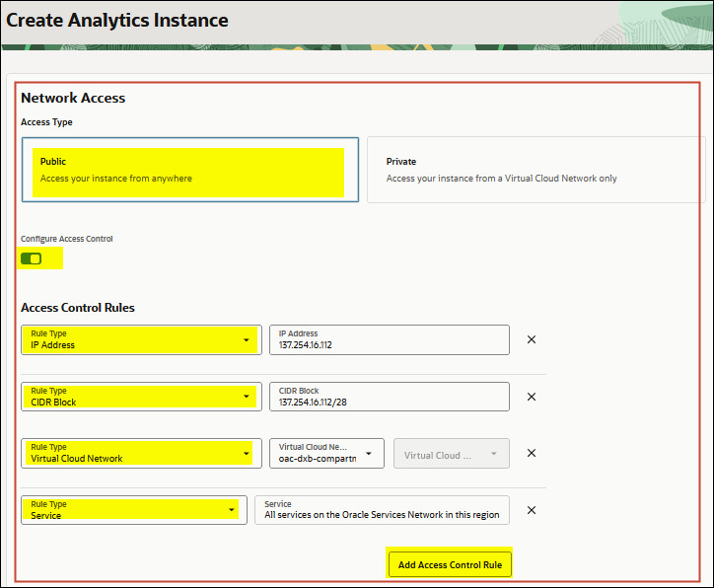Select the Public access type card
The image size is (714, 588).
190,170
